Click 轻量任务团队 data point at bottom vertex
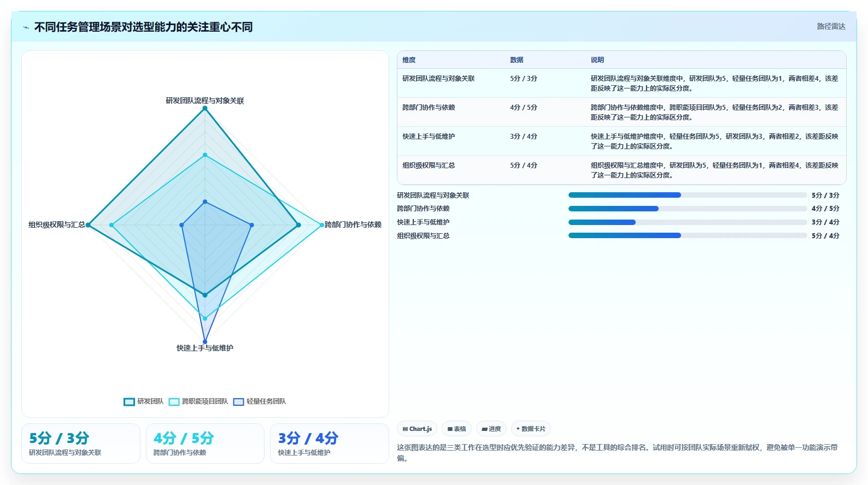 (x=205, y=342)
